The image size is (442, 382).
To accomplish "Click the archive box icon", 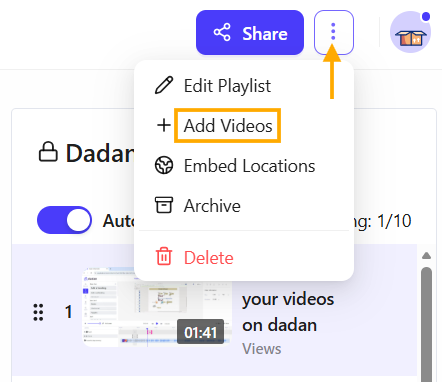I will coord(164,205).
